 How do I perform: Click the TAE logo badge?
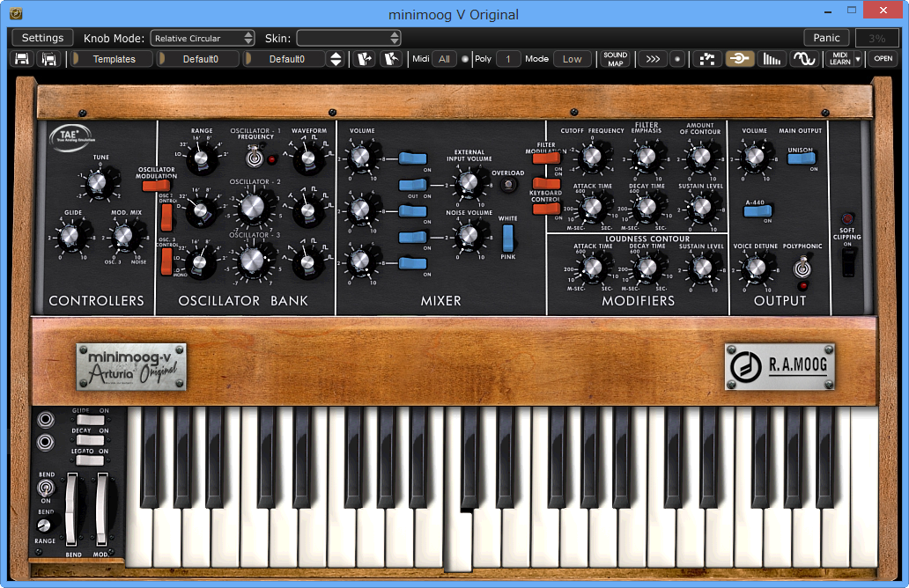70,138
